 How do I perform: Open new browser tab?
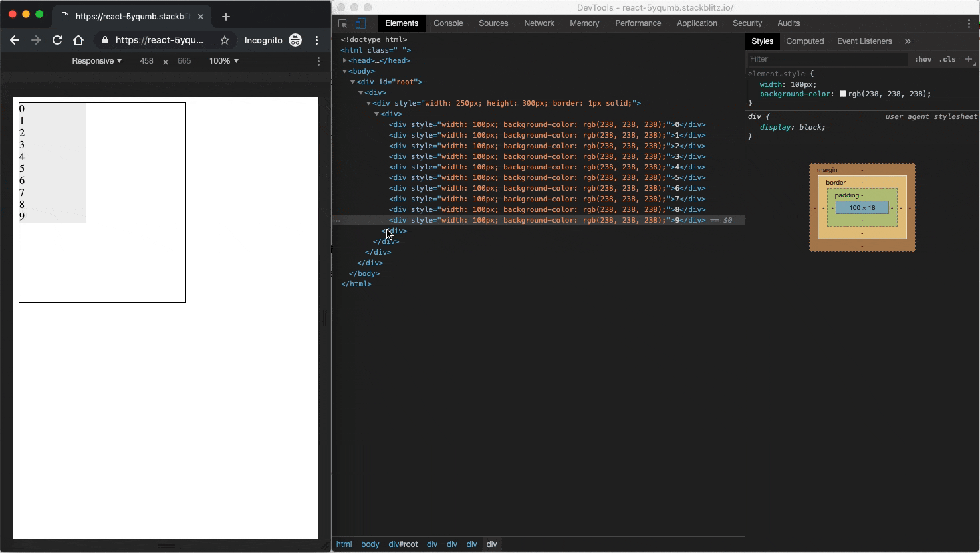pyautogui.click(x=226, y=17)
